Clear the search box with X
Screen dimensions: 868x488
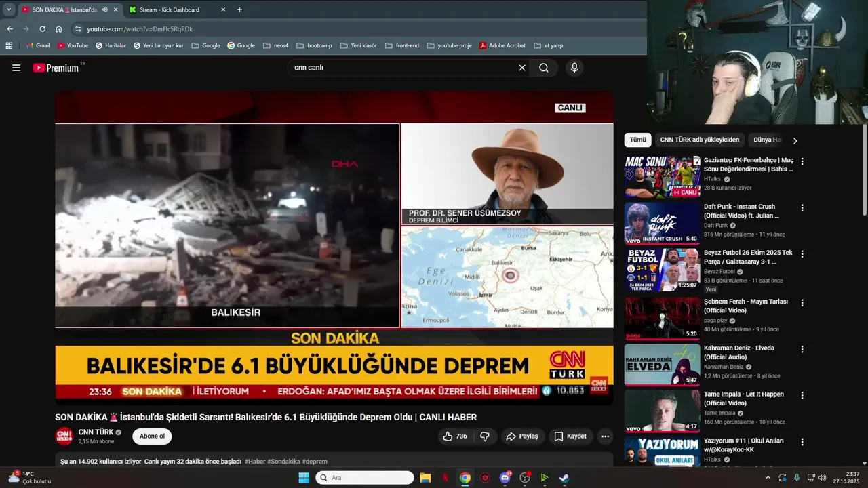coord(522,68)
